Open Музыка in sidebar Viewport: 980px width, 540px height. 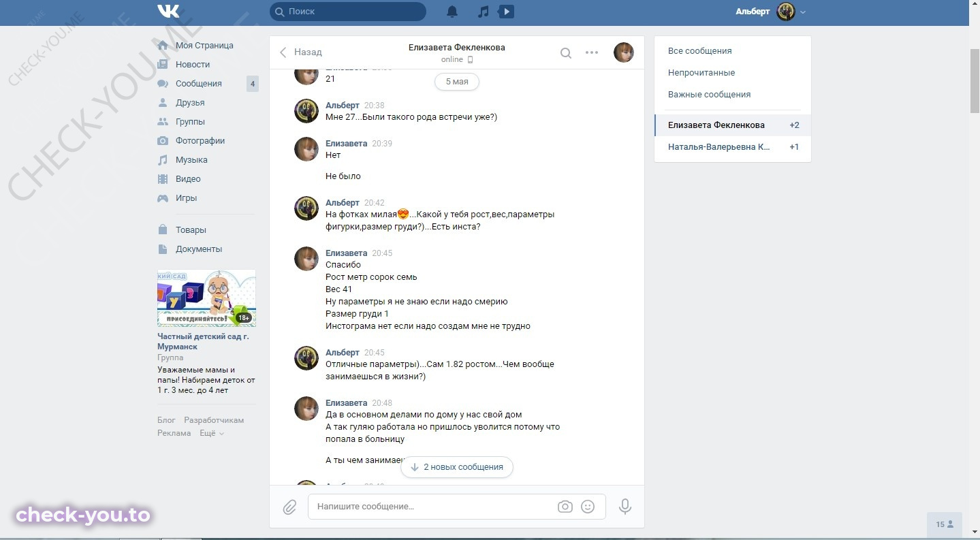pyautogui.click(x=191, y=160)
